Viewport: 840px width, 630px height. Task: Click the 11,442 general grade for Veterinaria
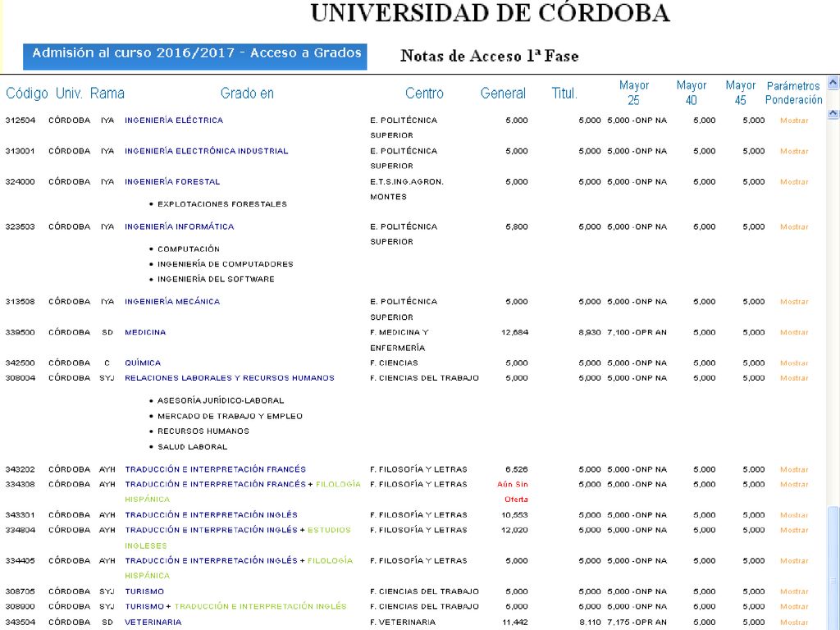[x=515, y=622]
